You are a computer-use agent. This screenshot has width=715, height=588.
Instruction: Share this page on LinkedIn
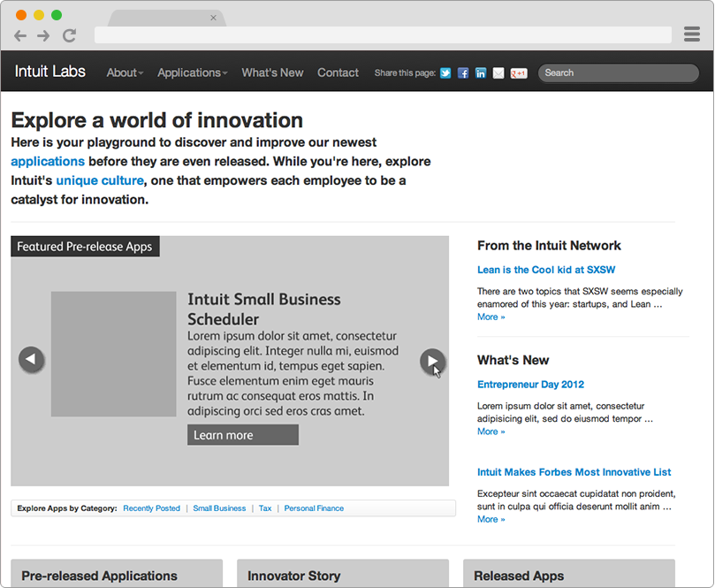pyautogui.click(x=481, y=73)
